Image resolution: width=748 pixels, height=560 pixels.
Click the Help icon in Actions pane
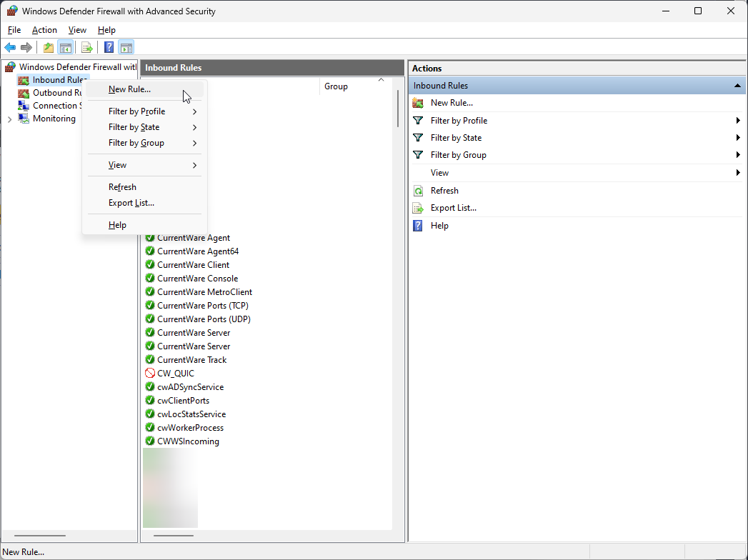418,226
